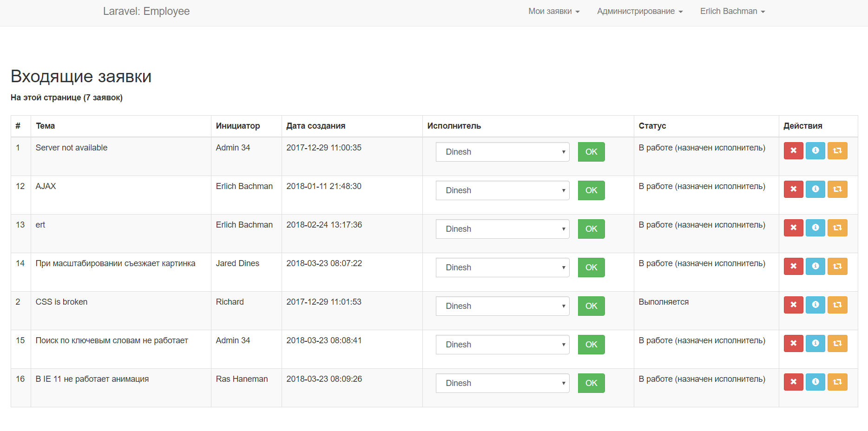Viewport: 868px width, 431px height.
Task: Open executor dropdown for AJAX request
Action: [x=502, y=190]
